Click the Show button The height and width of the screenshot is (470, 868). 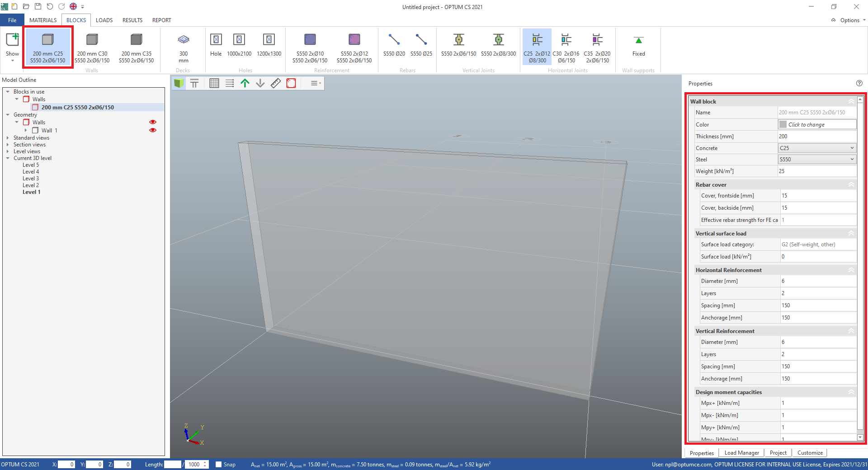pos(12,45)
